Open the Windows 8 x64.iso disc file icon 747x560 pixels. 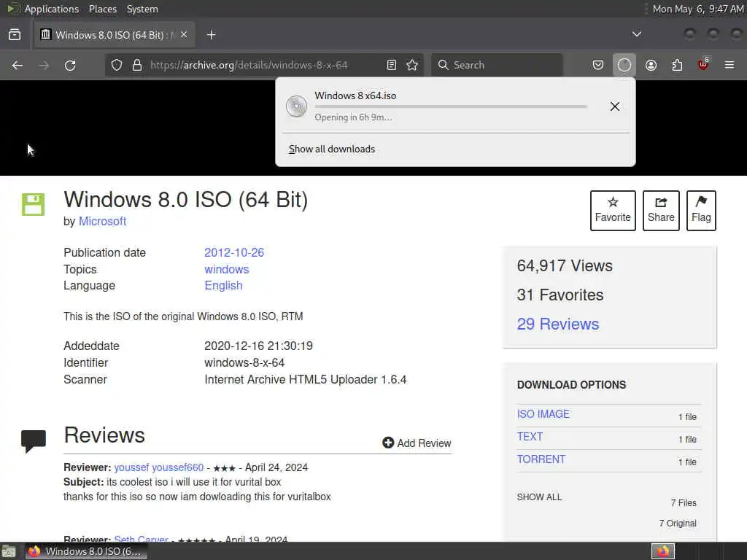[296, 106]
